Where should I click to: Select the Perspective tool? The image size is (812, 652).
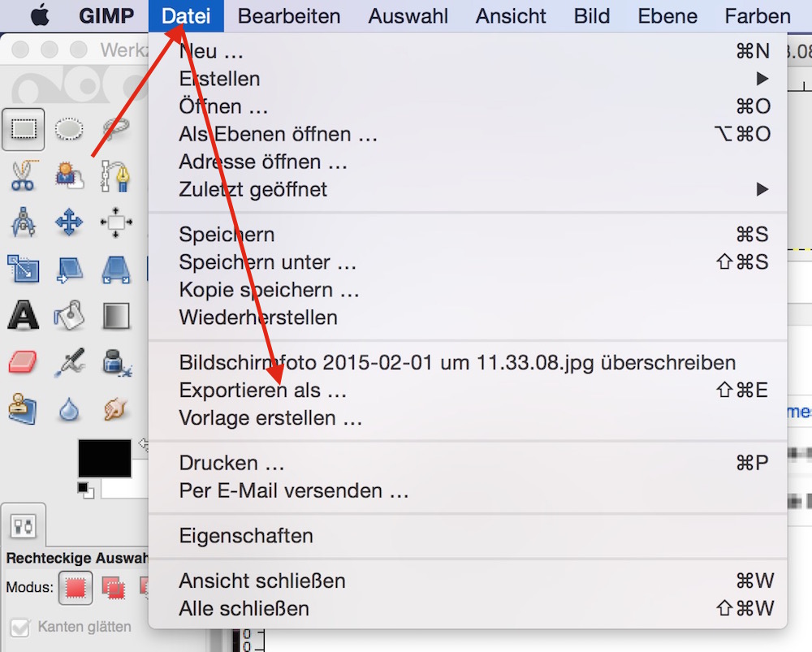click(x=115, y=269)
